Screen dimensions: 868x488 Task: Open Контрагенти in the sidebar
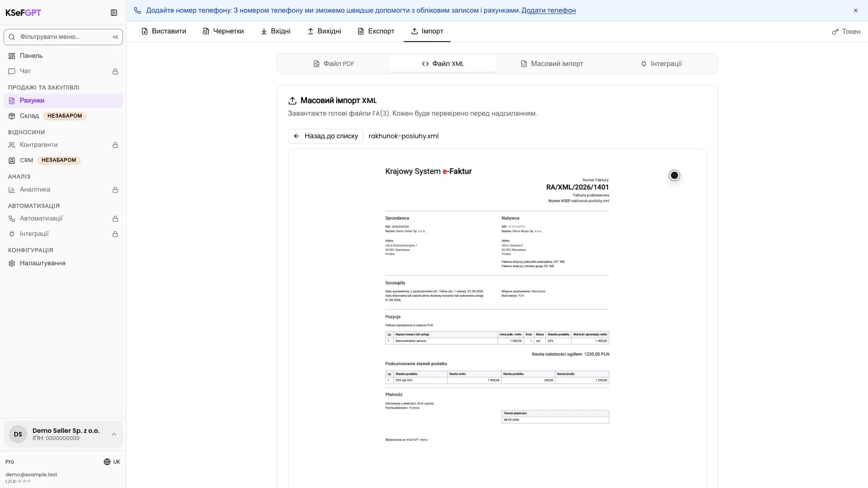coord(63,145)
